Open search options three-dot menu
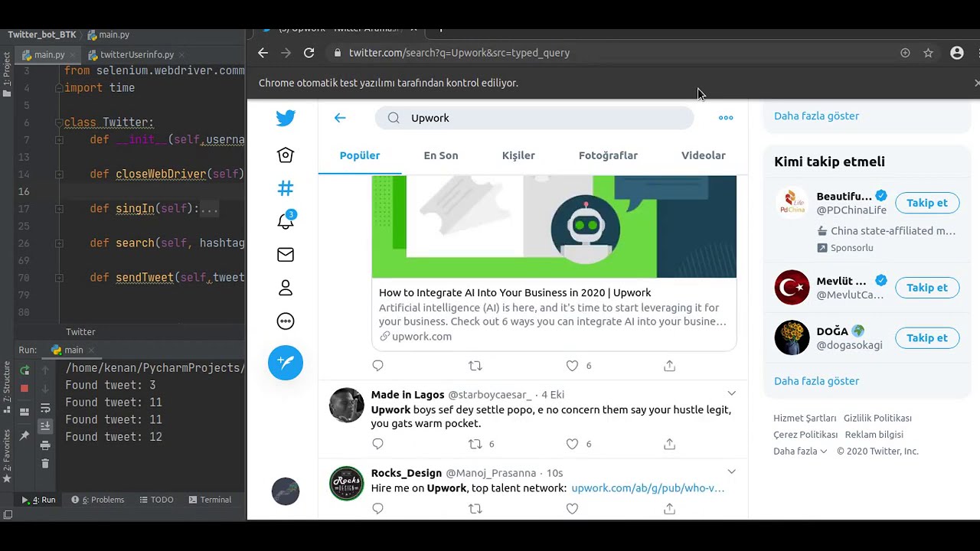Image resolution: width=980 pixels, height=551 pixels. [726, 118]
